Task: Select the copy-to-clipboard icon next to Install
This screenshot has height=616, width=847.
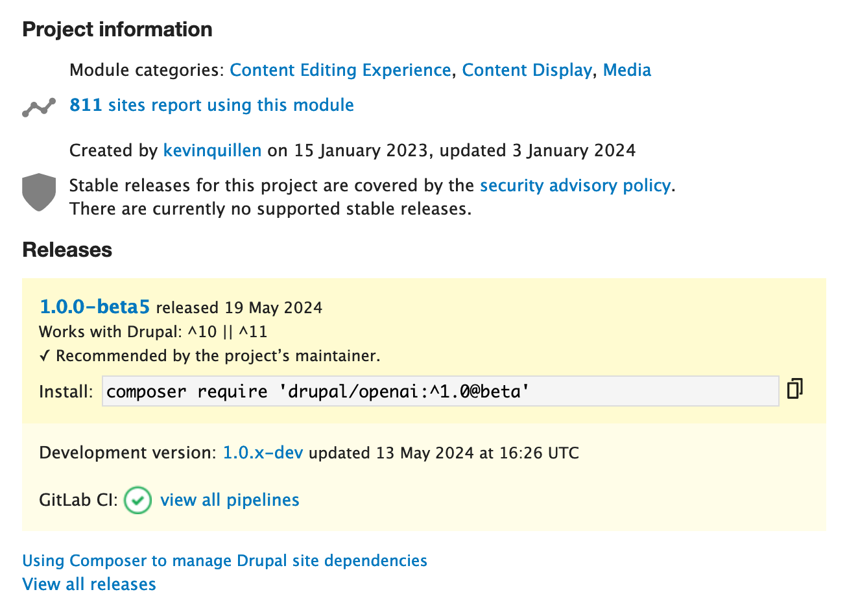Action: [x=794, y=387]
